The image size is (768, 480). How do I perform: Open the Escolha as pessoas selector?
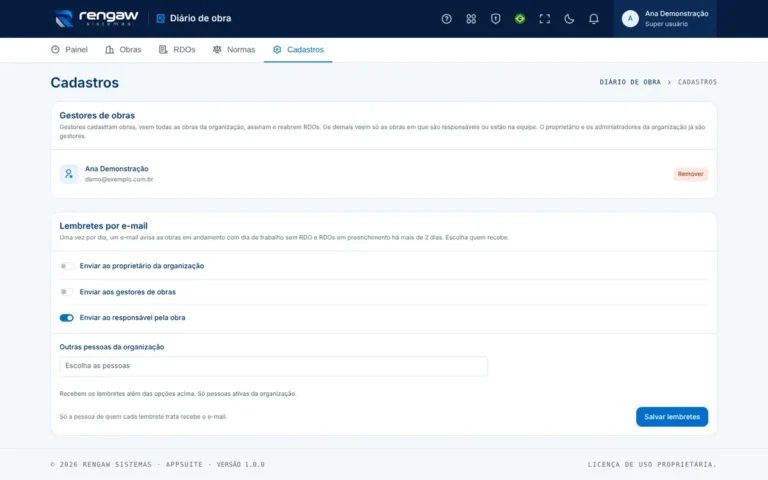click(x=273, y=366)
